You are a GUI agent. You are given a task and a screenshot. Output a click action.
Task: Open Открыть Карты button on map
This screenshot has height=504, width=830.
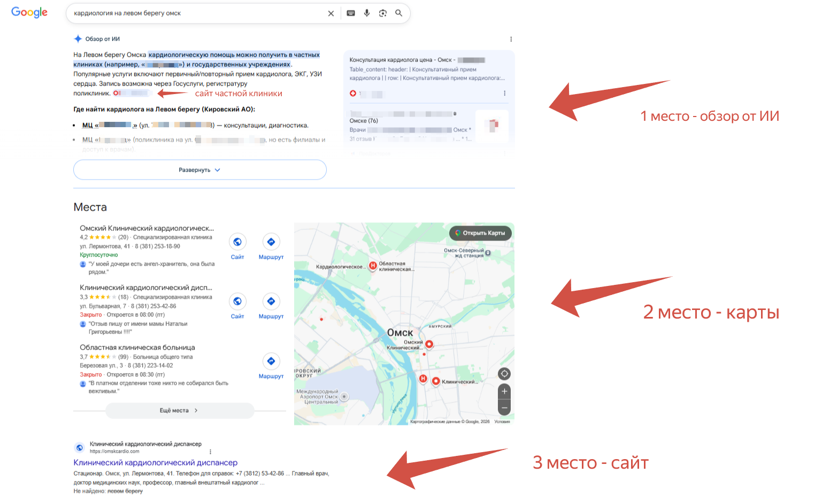(480, 233)
